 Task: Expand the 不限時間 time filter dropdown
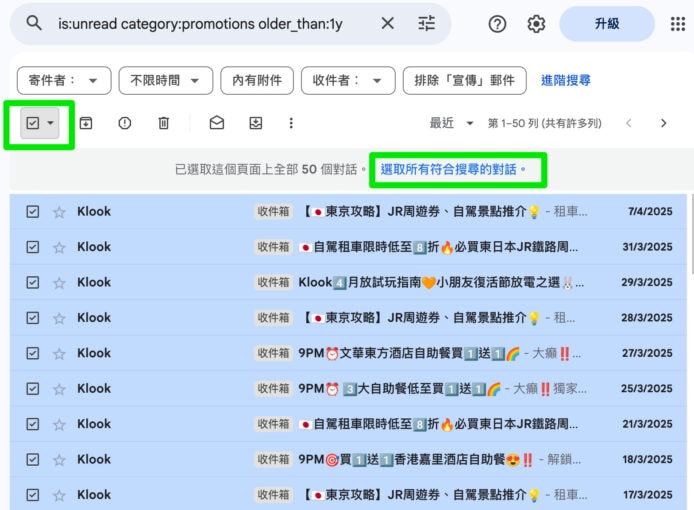click(x=166, y=81)
